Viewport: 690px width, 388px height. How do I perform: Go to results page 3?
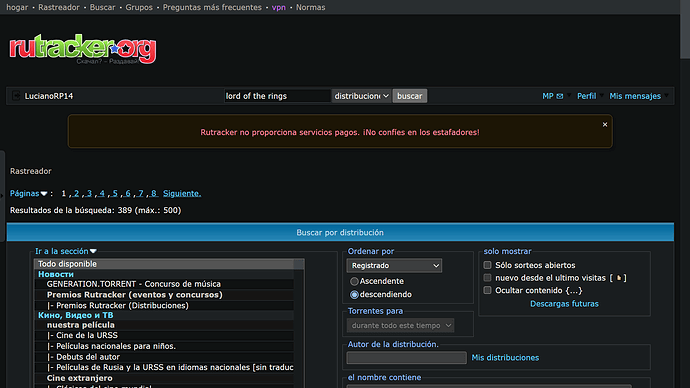coord(89,194)
